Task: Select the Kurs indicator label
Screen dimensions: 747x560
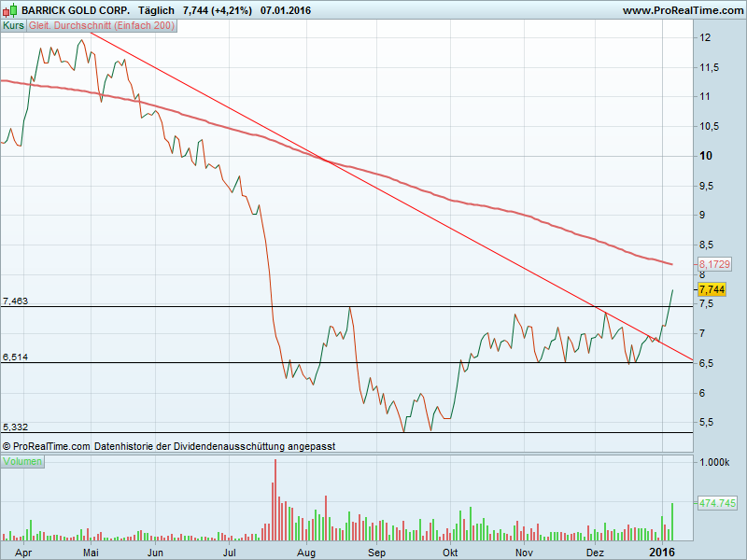Action: coord(14,26)
